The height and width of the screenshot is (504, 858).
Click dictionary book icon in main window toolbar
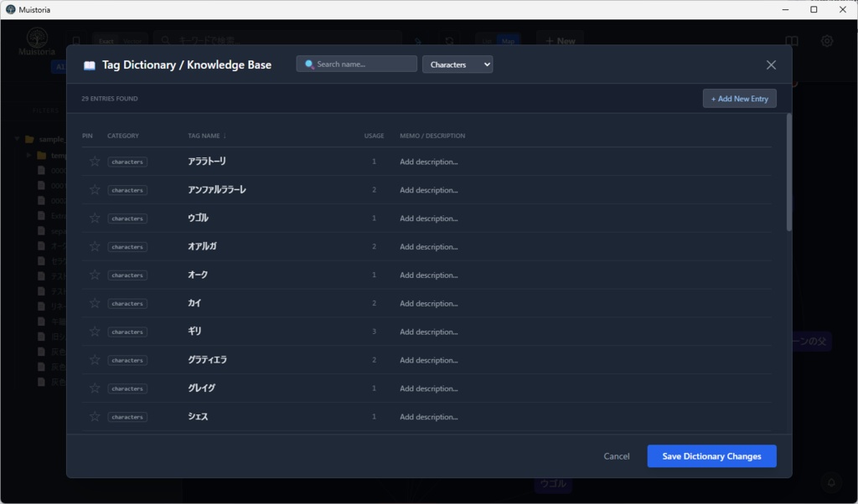click(792, 41)
